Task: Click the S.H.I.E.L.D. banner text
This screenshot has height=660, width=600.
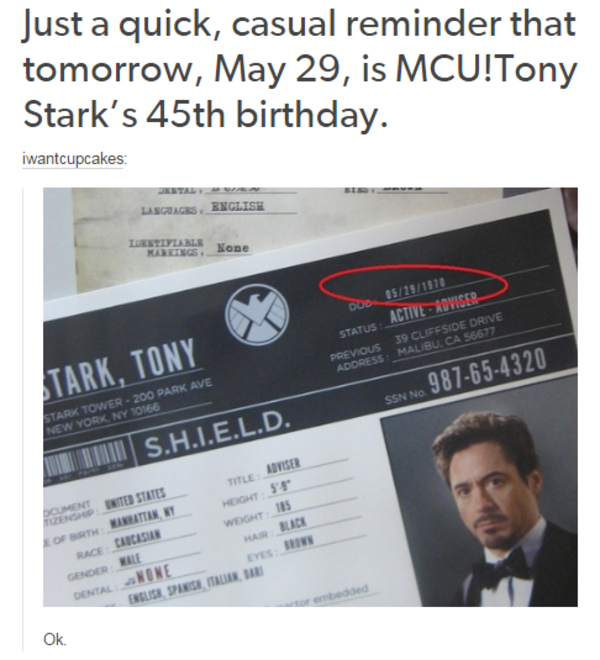Action: 218,434
